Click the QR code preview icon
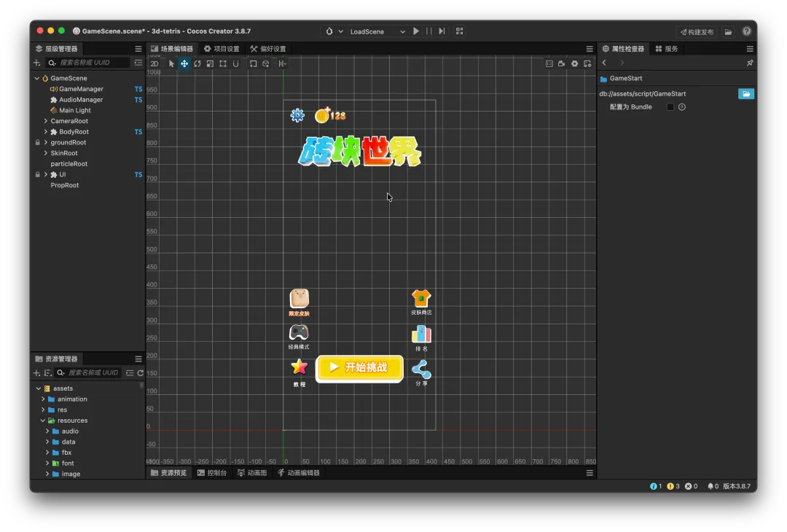 459,31
